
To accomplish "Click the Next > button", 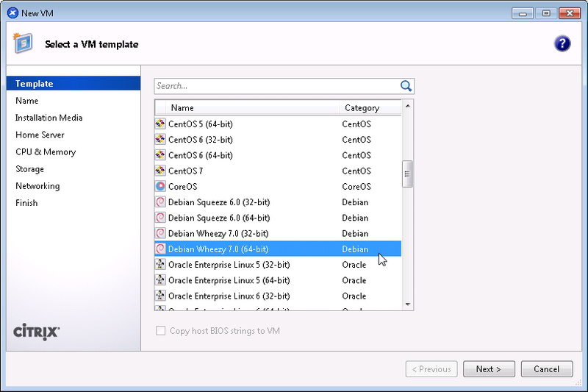I will point(489,369).
